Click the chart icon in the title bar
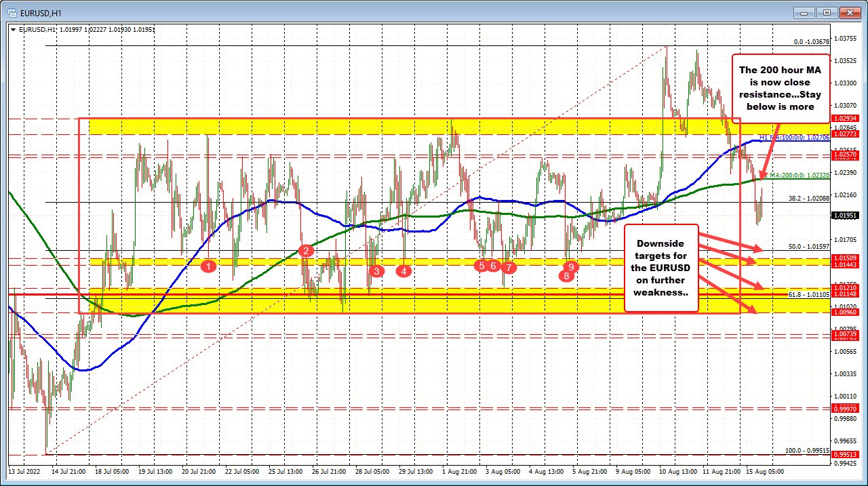The width and height of the screenshot is (868, 486). coord(11,12)
